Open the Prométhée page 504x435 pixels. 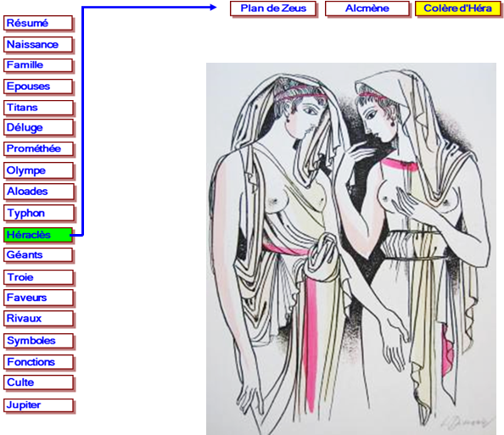[38, 148]
